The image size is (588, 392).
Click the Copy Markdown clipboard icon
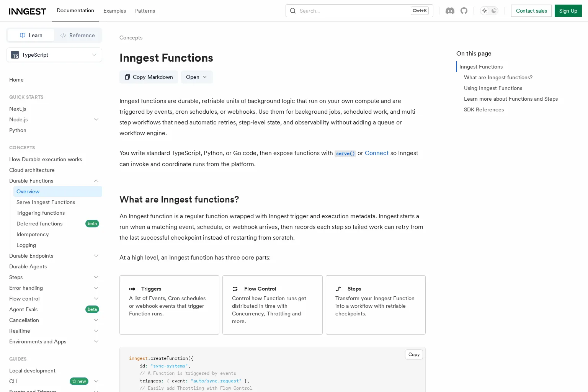(x=127, y=77)
